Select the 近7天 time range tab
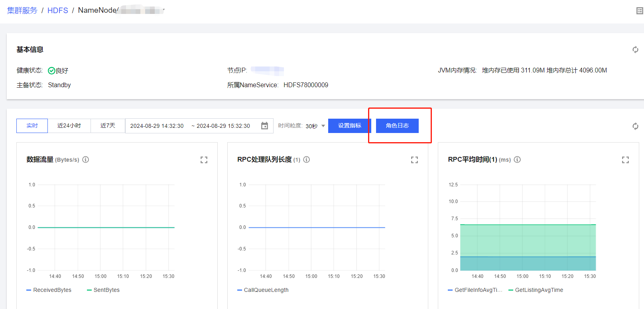644x309 pixels. coord(108,126)
